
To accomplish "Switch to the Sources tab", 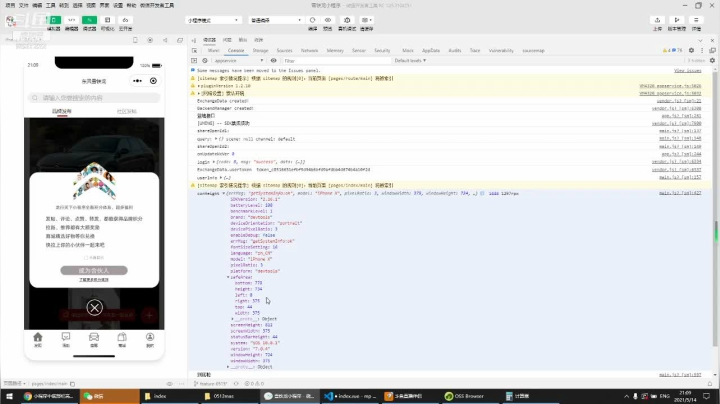I will coord(284,50).
